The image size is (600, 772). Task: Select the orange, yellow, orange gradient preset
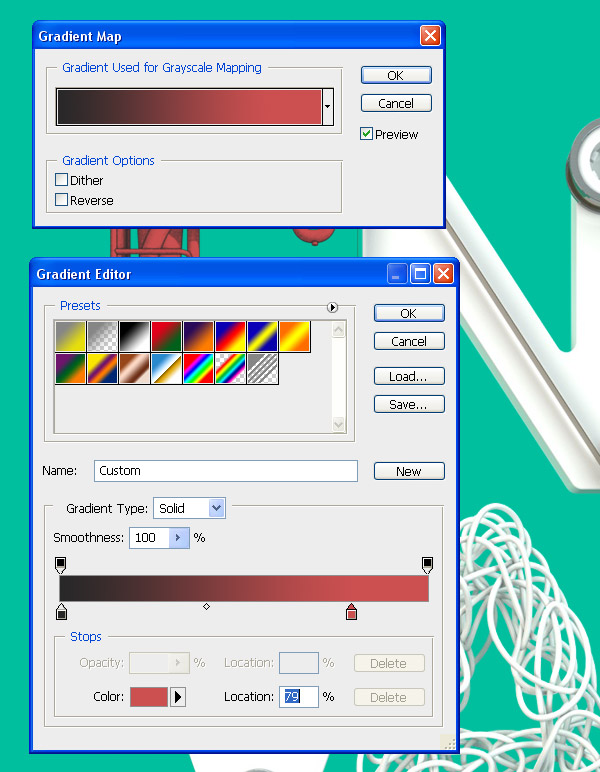click(294, 337)
